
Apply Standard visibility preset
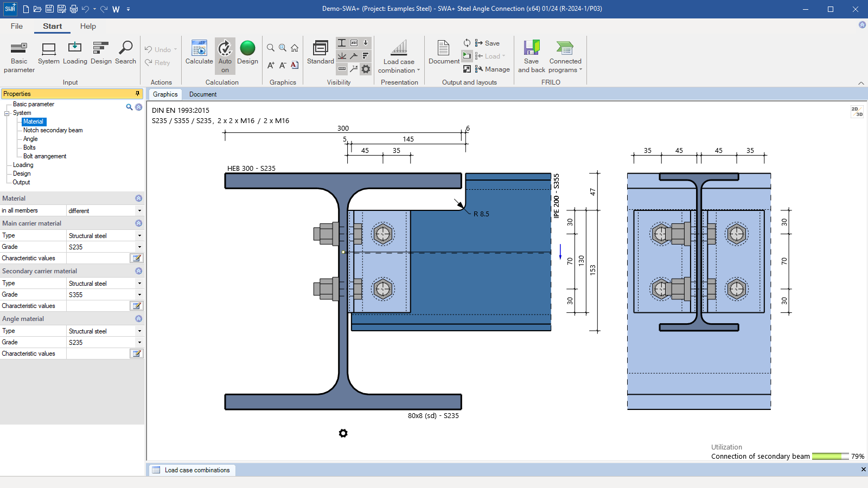[x=321, y=53]
